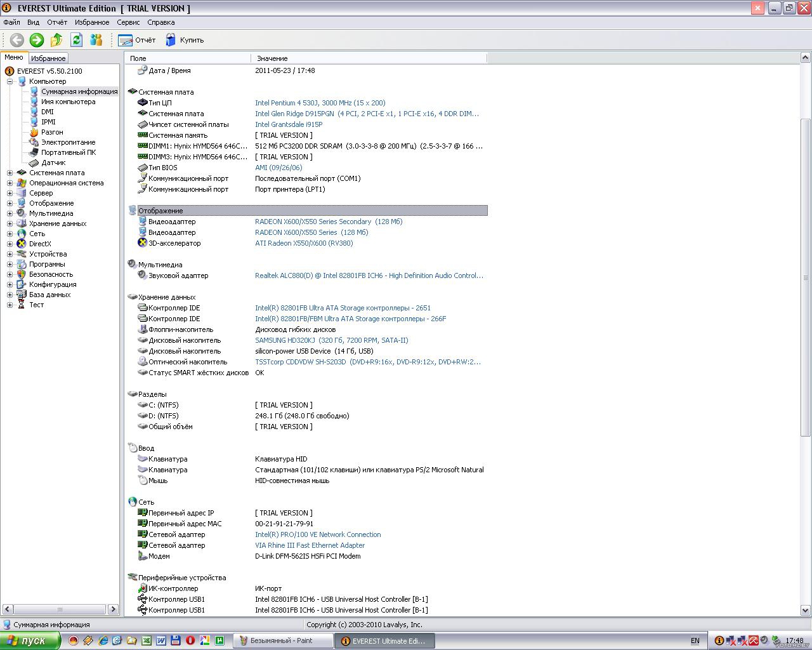Expand the Системная плата tree node

click(10, 173)
